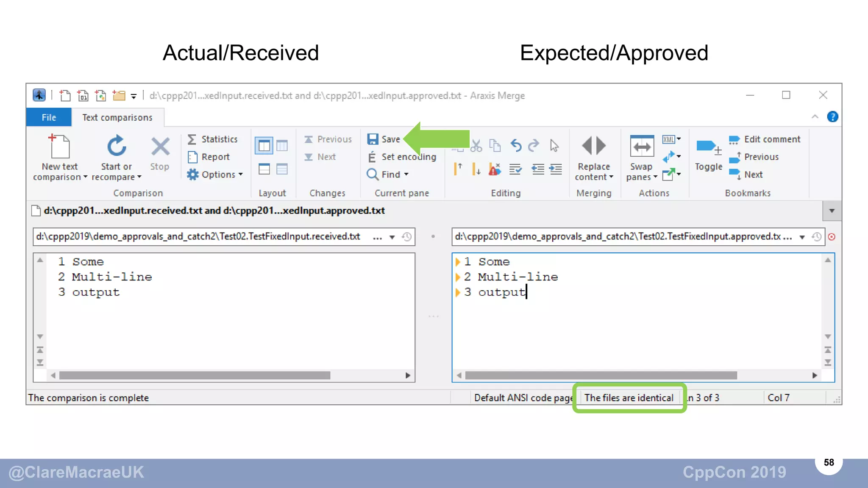The image size is (868, 488).
Task: Click the left pane horizontal scrollbar thumb
Action: click(x=195, y=375)
